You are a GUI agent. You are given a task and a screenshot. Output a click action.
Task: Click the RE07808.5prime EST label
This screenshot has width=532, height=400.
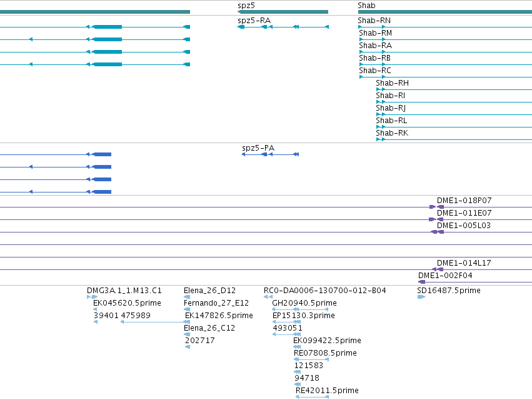pos(325,353)
